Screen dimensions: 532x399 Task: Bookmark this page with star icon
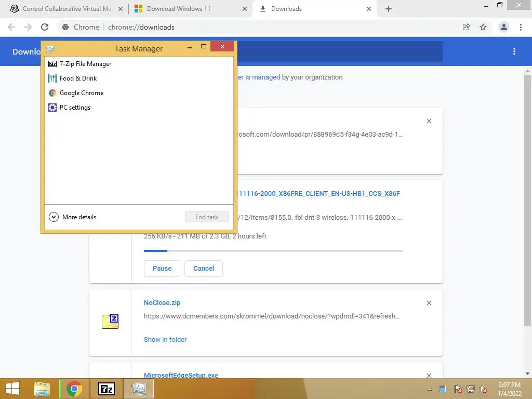click(483, 27)
